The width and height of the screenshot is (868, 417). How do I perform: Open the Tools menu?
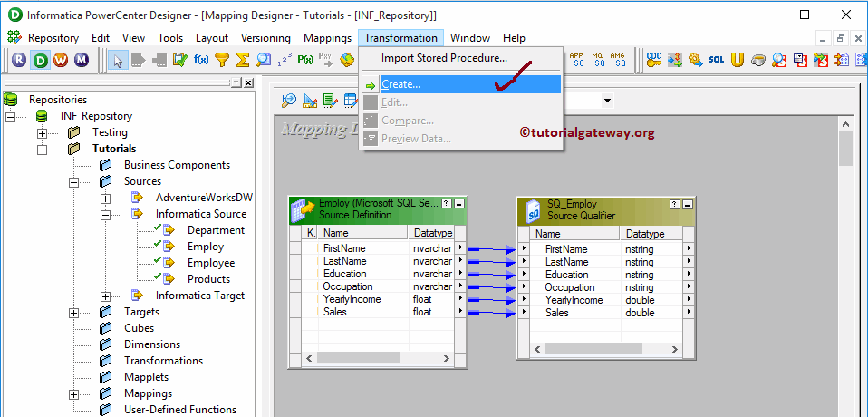click(x=170, y=38)
